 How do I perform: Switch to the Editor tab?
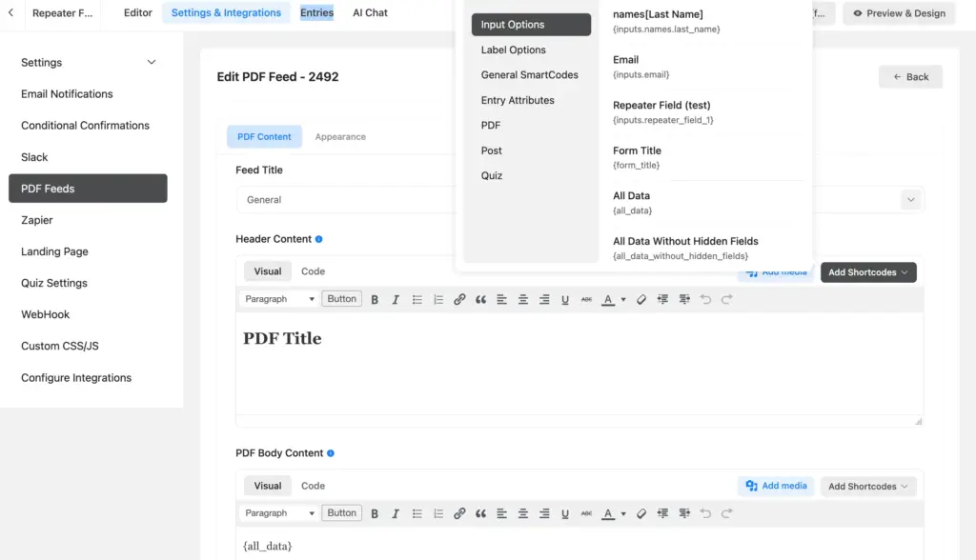pos(137,12)
